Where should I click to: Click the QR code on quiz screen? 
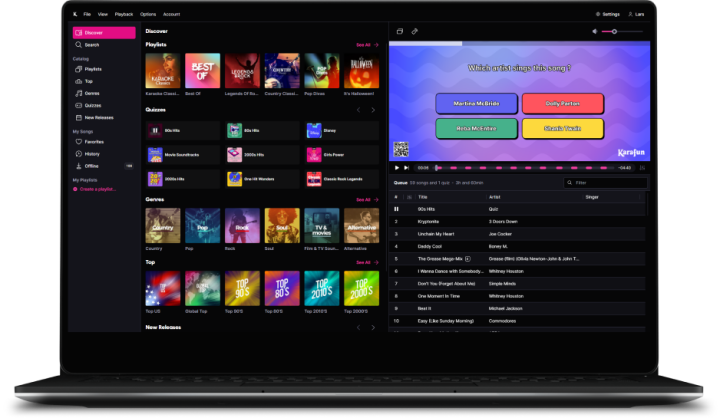tap(401, 149)
